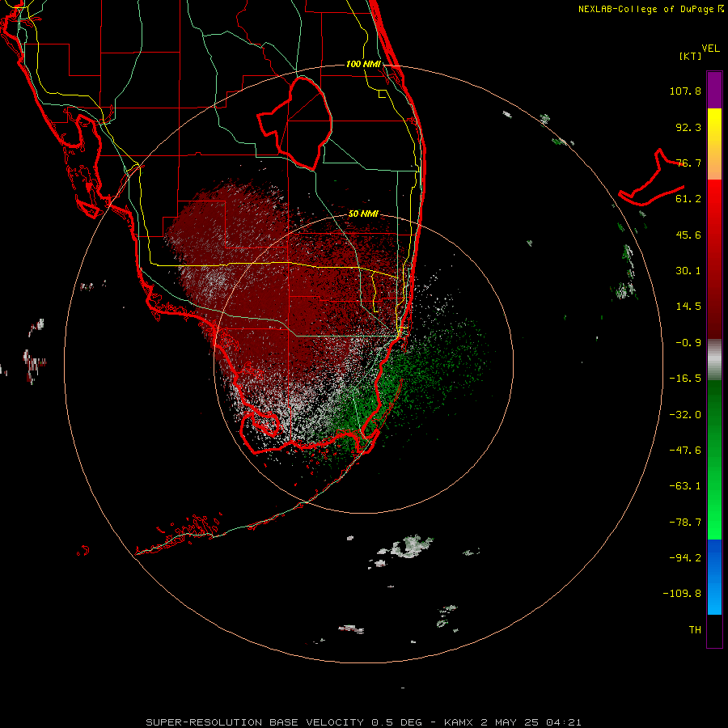Click the 61.2 velocity scale value
Screen dimensions: 728x728
click(688, 199)
